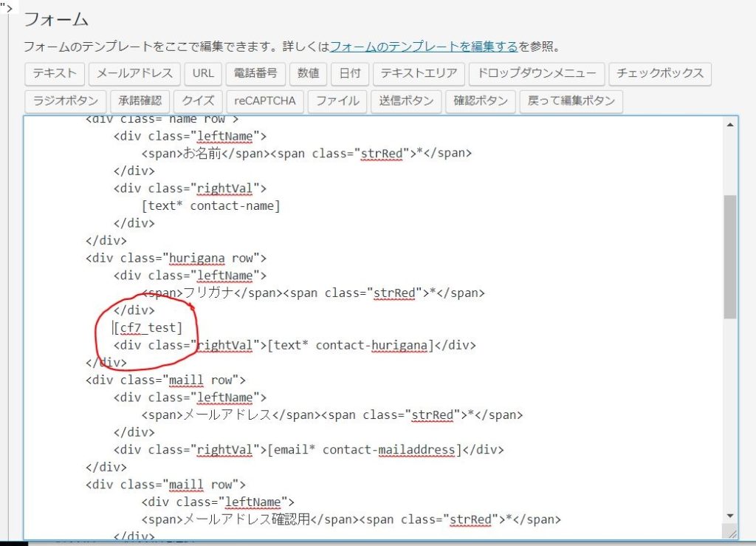Click the URL tag button
The height and width of the screenshot is (546, 756).
[x=203, y=73]
